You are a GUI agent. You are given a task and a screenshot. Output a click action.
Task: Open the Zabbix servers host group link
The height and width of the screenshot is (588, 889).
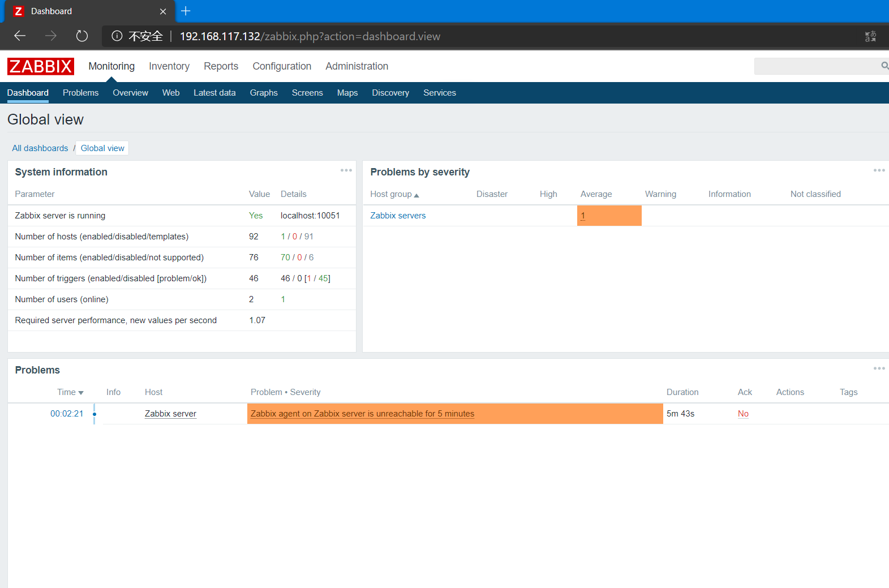(x=398, y=216)
